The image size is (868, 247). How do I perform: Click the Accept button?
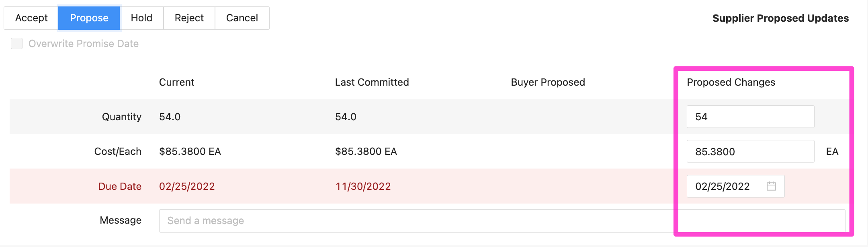point(31,18)
